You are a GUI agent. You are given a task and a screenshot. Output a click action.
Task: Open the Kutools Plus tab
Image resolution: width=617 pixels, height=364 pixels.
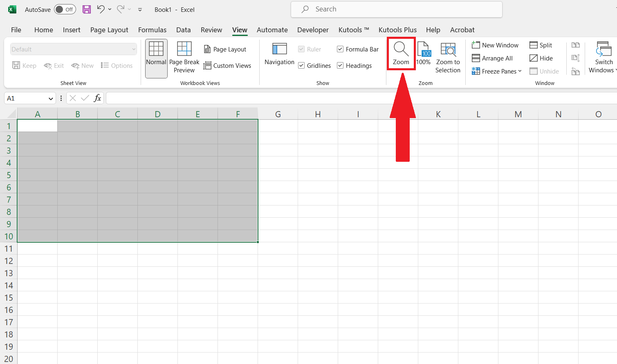click(x=397, y=30)
